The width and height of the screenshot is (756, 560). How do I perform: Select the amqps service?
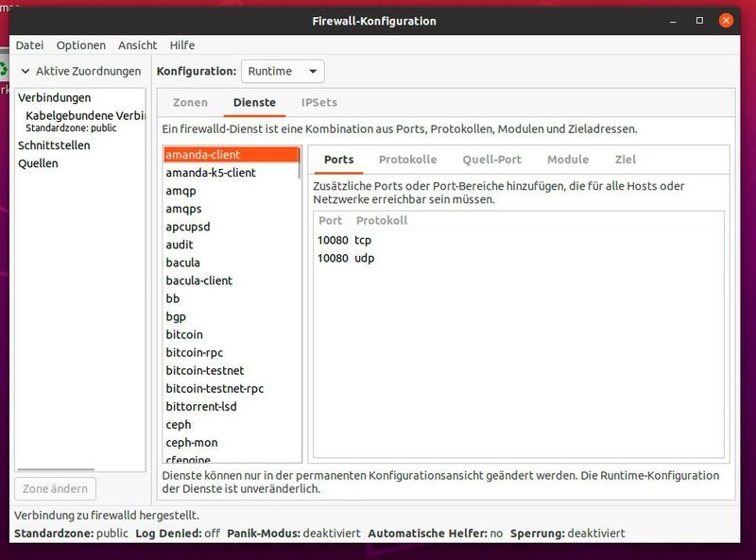[x=231, y=209]
